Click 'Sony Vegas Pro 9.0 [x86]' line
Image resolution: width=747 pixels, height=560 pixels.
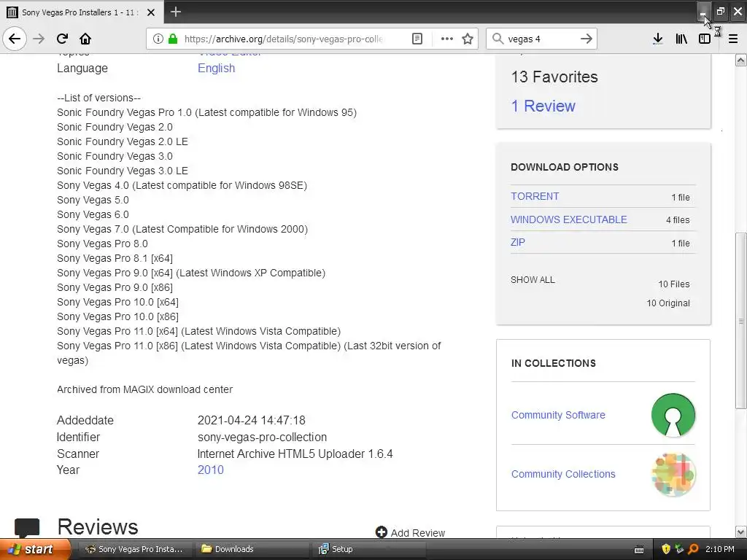coord(115,287)
